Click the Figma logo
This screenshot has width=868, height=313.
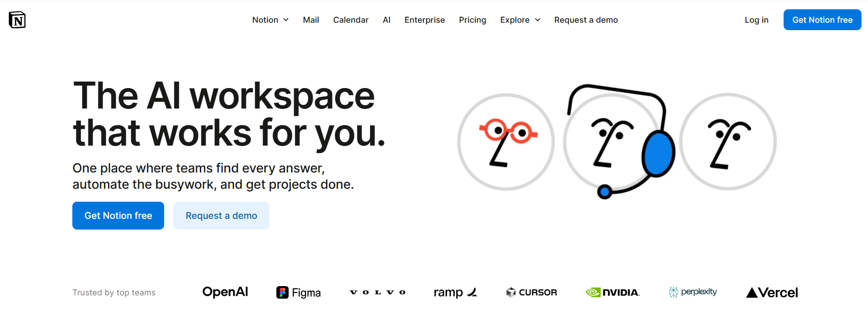(x=299, y=293)
